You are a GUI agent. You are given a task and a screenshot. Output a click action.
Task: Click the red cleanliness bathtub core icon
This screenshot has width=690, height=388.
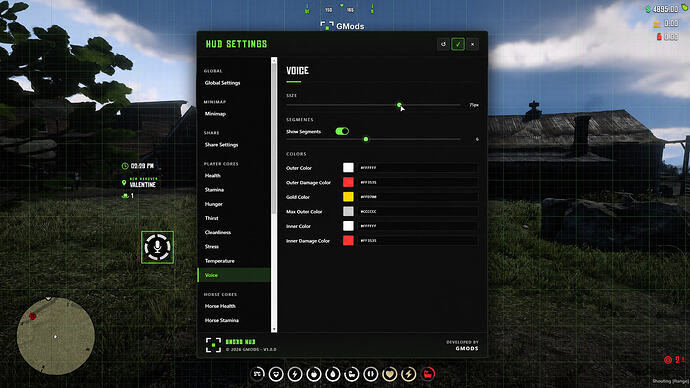coord(428,374)
